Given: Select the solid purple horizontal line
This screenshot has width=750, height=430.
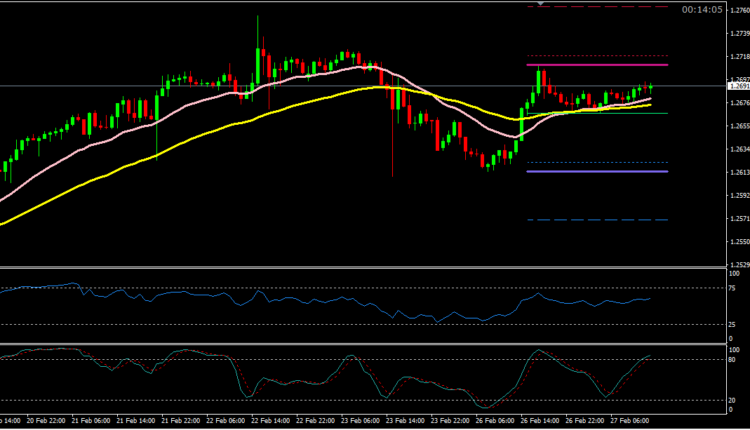Looking at the screenshot, I should point(600,171).
